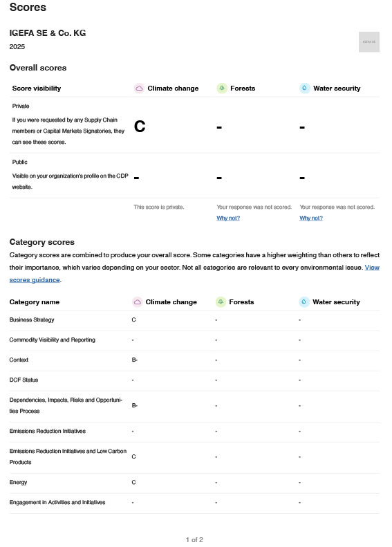Select the Context category row label
The height and width of the screenshot is (547, 392).
(19, 360)
